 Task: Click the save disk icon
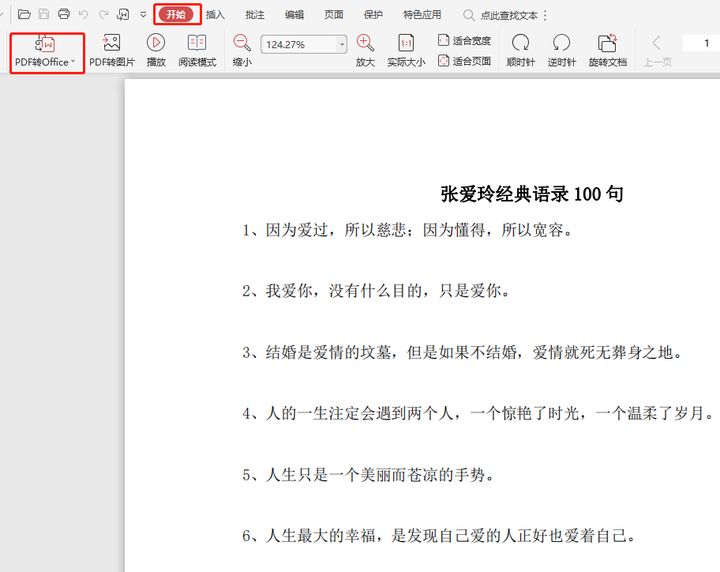click(x=44, y=14)
